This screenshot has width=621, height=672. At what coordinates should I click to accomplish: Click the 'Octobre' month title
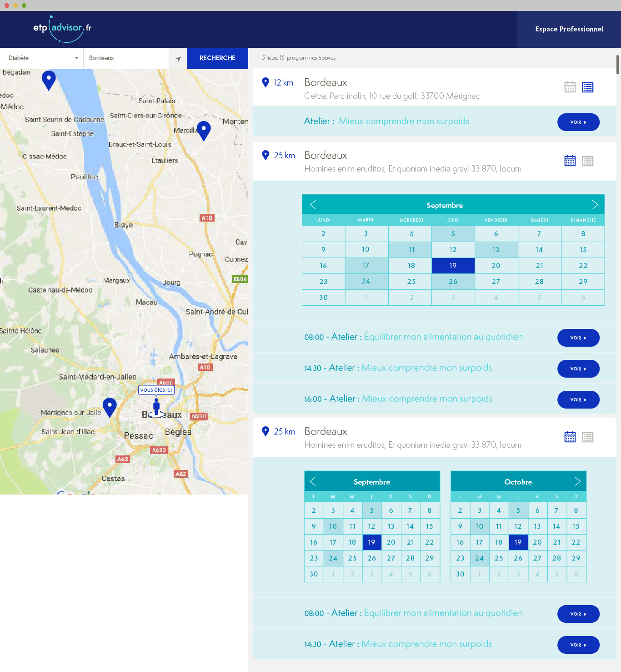pyautogui.click(x=518, y=482)
